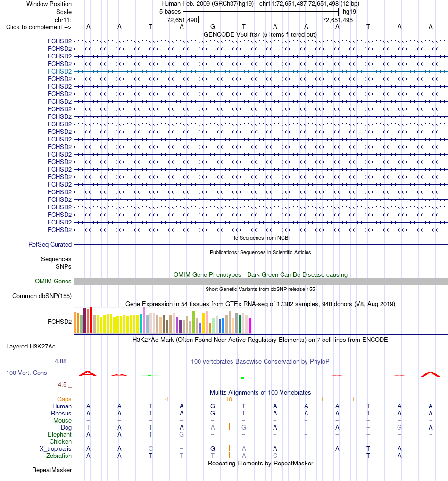The image size is (448, 481).
Task: Click the 'RefSeq genes from NCBI' title
Action: click(260, 238)
